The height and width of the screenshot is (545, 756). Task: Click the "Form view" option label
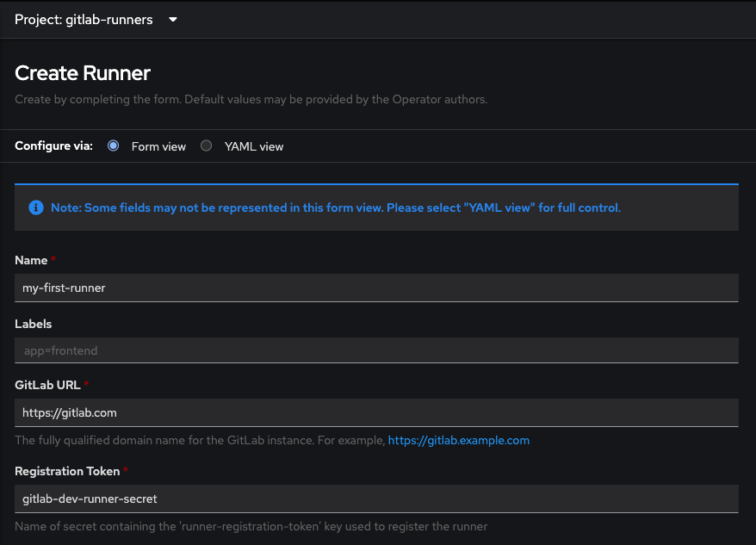pyautogui.click(x=158, y=146)
